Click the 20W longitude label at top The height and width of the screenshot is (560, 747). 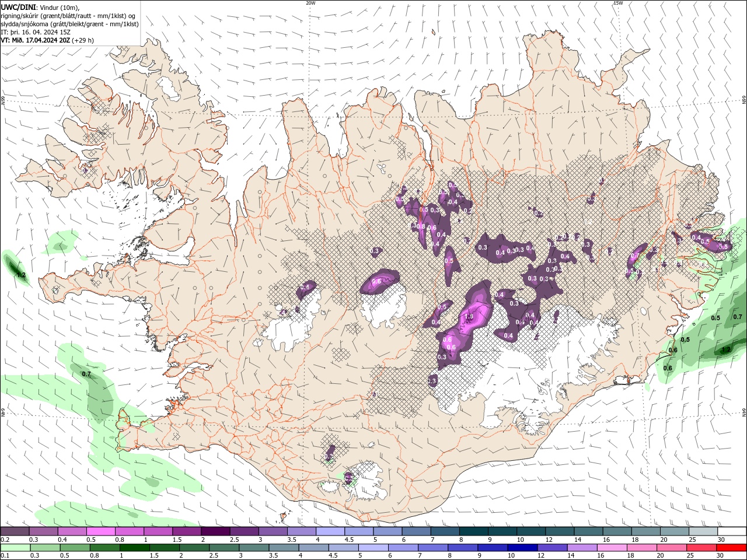[310, 3]
